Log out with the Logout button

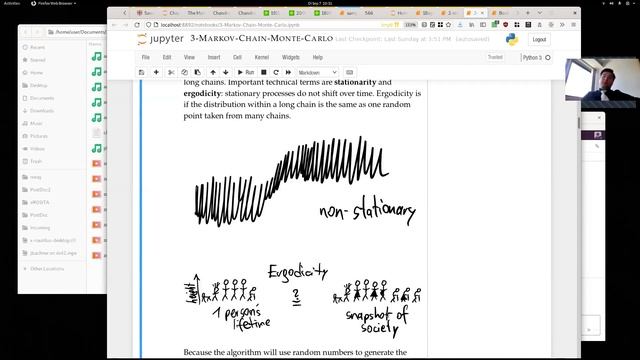539,40
